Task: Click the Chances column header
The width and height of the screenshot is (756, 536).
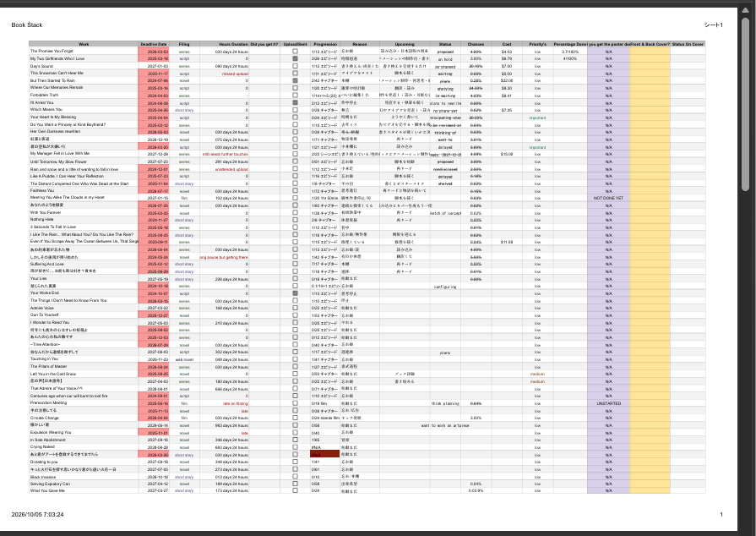Action: click(x=476, y=44)
